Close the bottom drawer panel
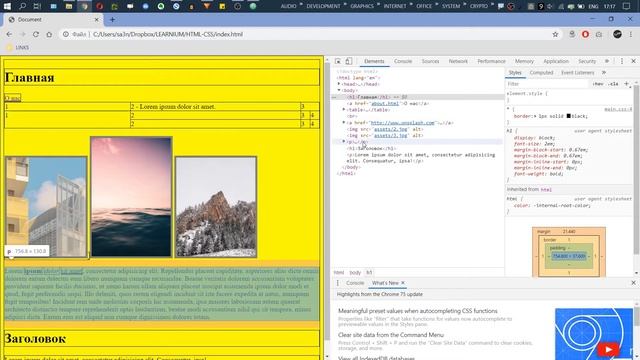 coord(633,283)
